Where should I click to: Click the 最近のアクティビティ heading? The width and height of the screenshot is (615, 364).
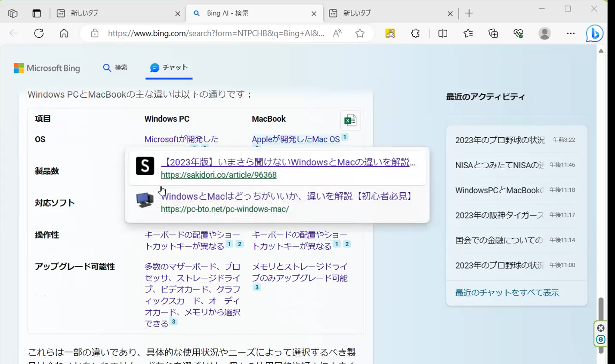[x=485, y=97]
